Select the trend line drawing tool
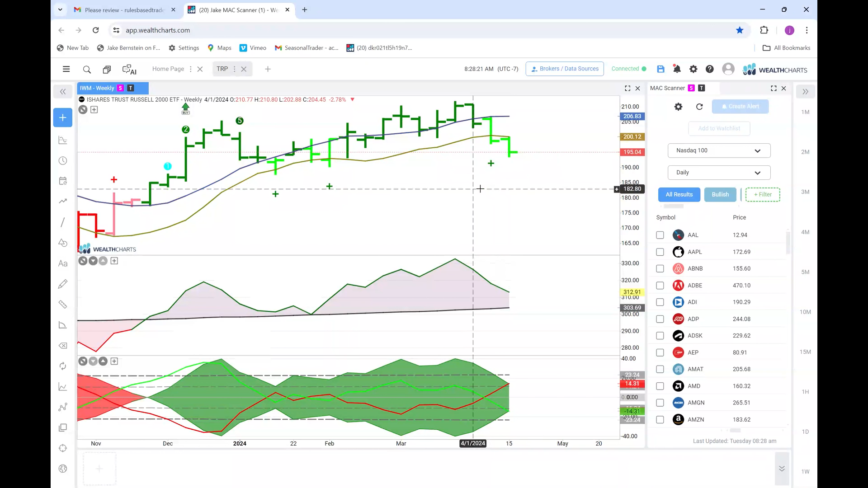The width and height of the screenshot is (868, 488). pos(63,222)
